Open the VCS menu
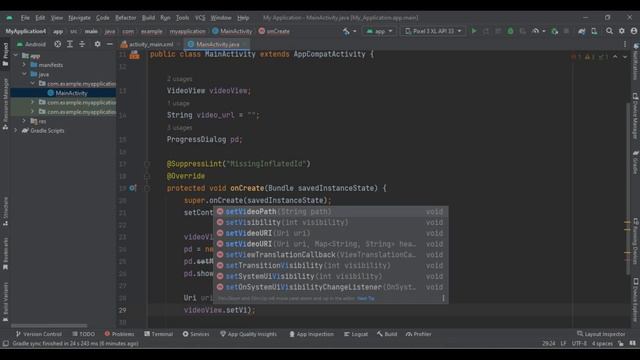 pos(200,18)
